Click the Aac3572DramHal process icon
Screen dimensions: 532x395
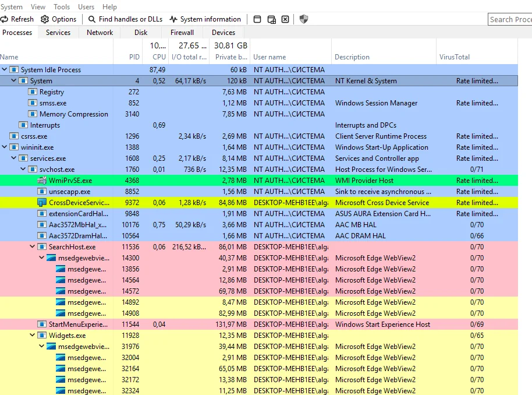pos(42,236)
